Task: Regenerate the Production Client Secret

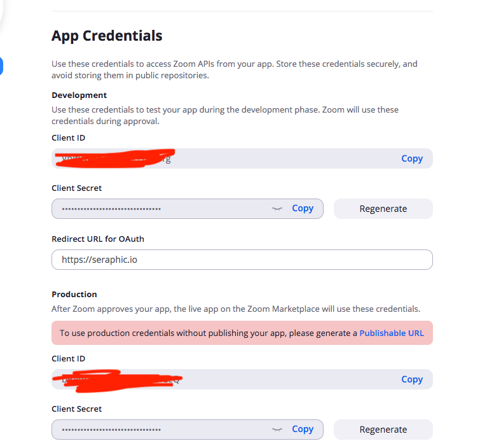Action: 383,430
